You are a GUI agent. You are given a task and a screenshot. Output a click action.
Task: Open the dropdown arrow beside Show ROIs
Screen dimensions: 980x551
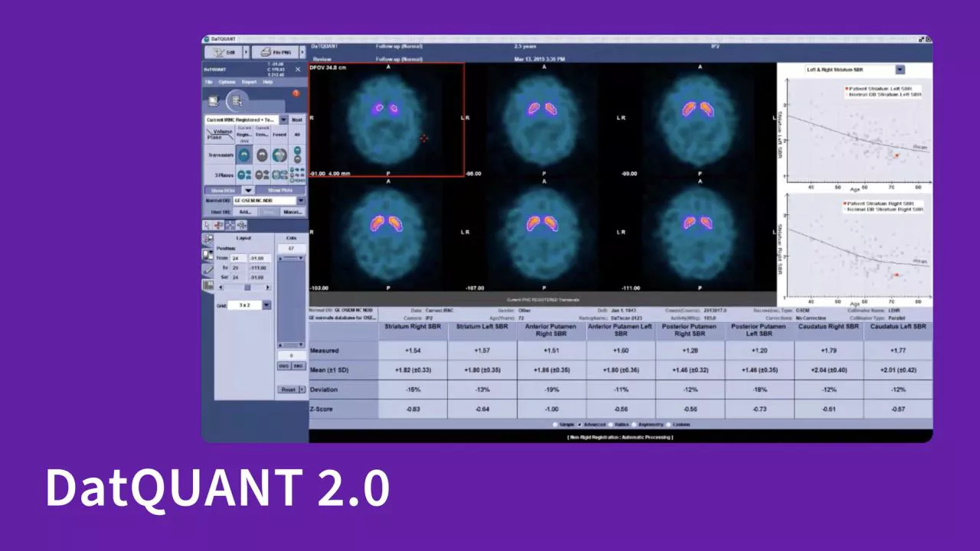(x=247, y=190)
